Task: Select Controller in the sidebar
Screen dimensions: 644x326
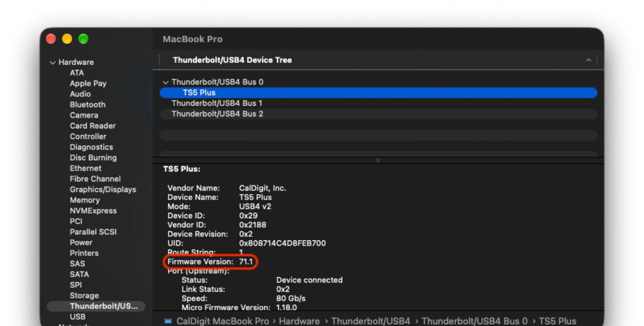Action: [x=88, y=136]
